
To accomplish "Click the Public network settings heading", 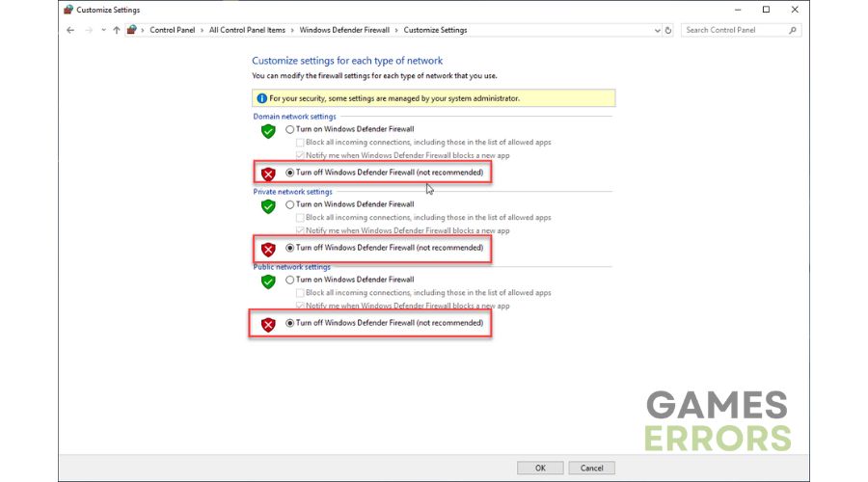I will pos(291,267).
